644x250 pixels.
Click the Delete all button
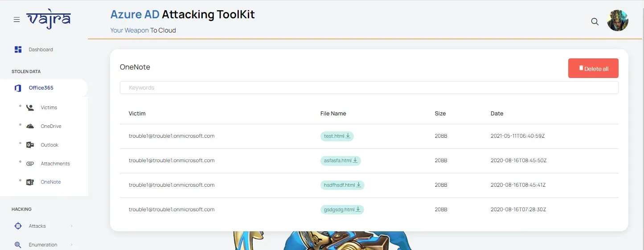593,68
